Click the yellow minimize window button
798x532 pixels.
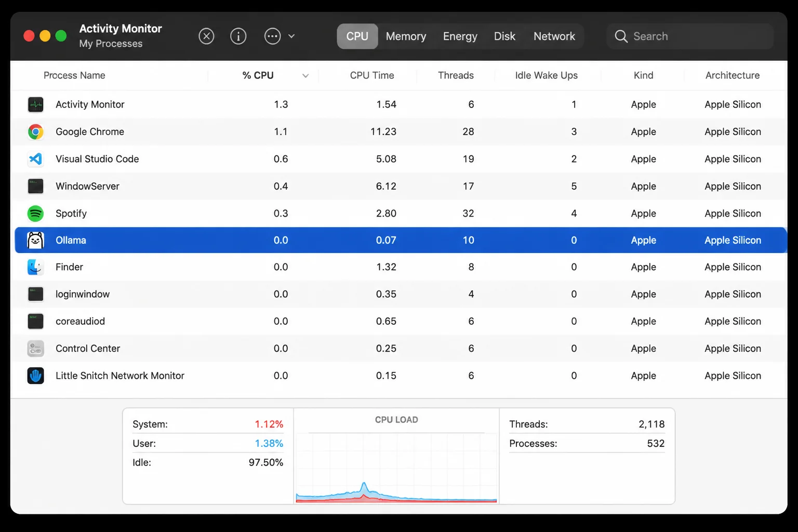[45, 36]
